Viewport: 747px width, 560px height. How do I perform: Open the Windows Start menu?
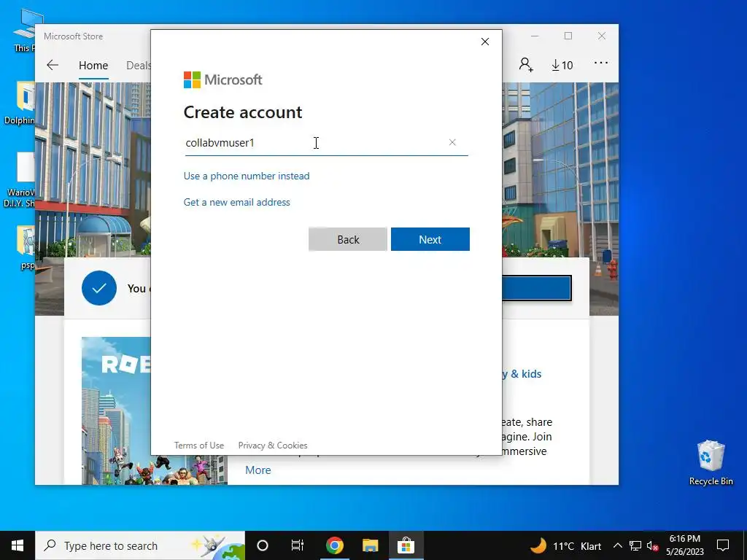point(18,545)
